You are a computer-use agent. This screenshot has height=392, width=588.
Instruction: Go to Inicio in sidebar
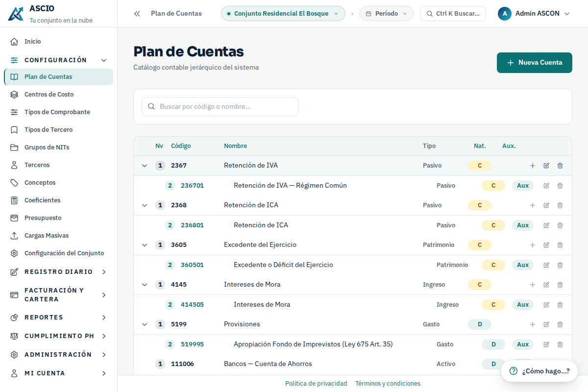pyautogui.click(x=59, y=42)
